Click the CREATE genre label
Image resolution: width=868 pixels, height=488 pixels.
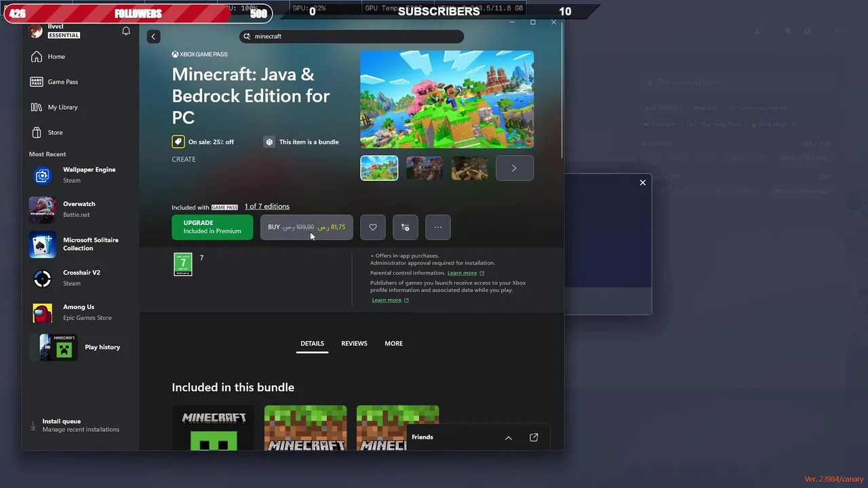click(x=184, y=159)
